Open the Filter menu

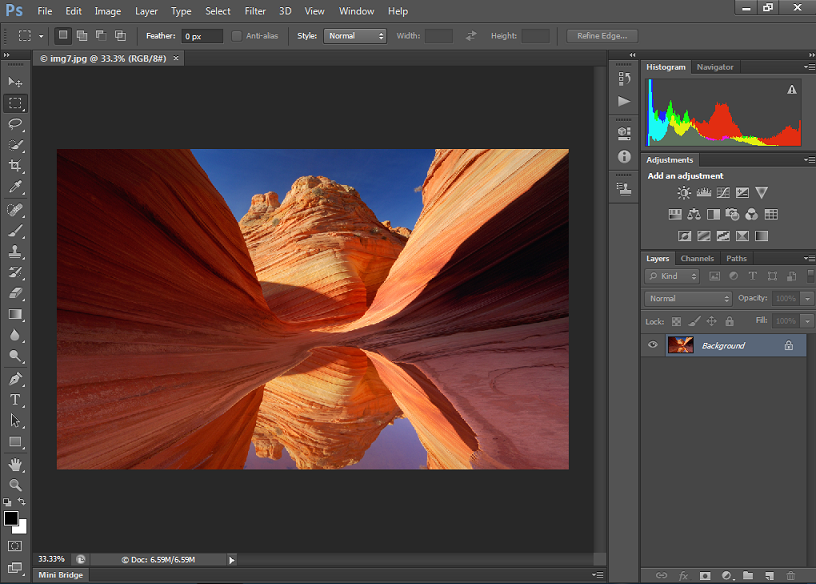click(255, 11)
